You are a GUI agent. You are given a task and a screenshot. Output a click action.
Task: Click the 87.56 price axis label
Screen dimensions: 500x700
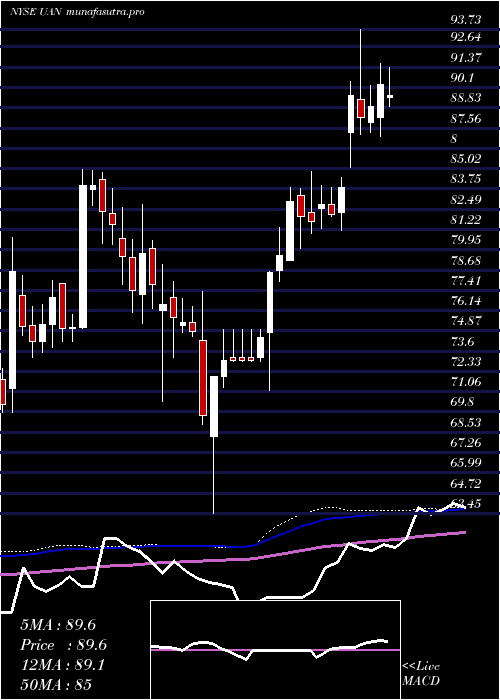466,119
